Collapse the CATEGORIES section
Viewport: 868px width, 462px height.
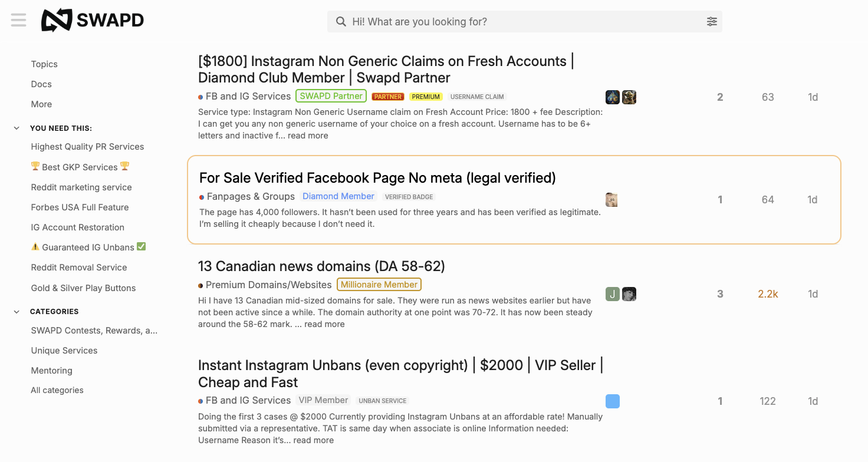tap(17, 311)
